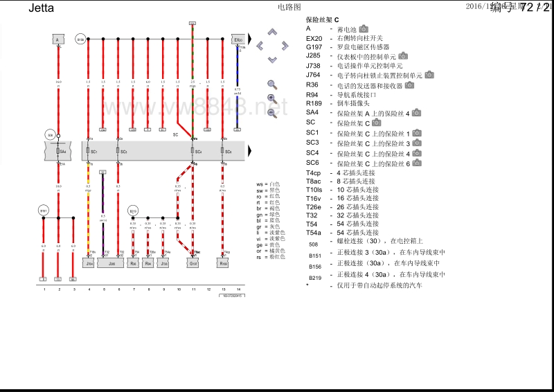554x392 pixels.
Task: Zoom in with the plus magnifier icon
Action: (272, 99)
